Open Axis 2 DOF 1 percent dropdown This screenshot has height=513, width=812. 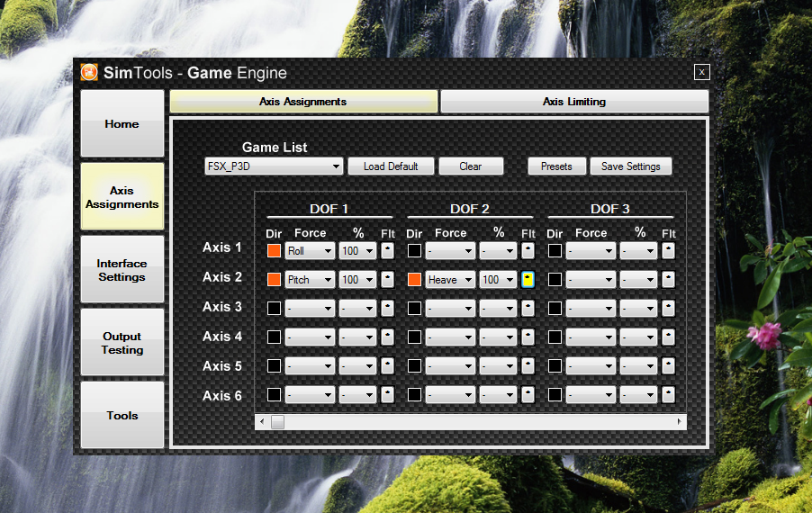(x=358, y=280)
